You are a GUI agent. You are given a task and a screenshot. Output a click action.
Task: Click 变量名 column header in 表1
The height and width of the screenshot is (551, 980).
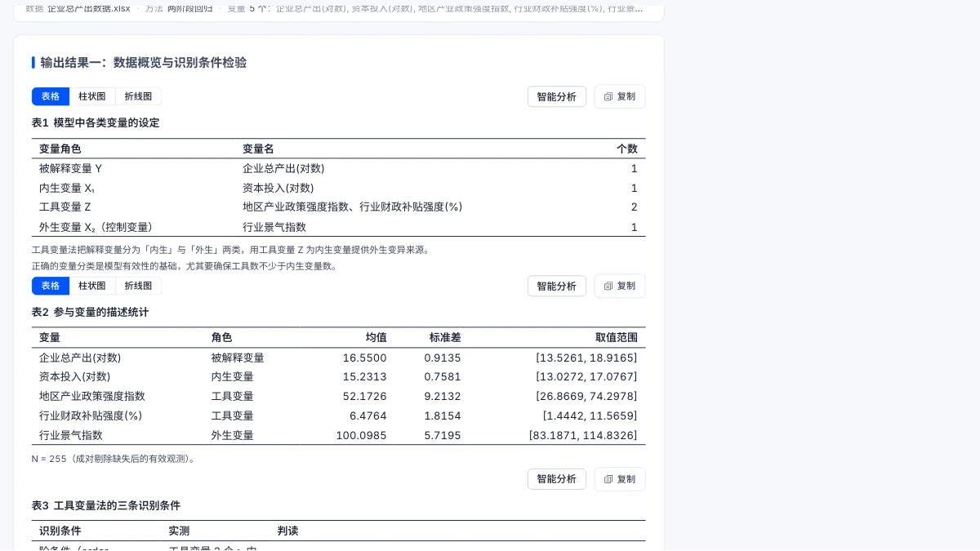tap(258, 149)
